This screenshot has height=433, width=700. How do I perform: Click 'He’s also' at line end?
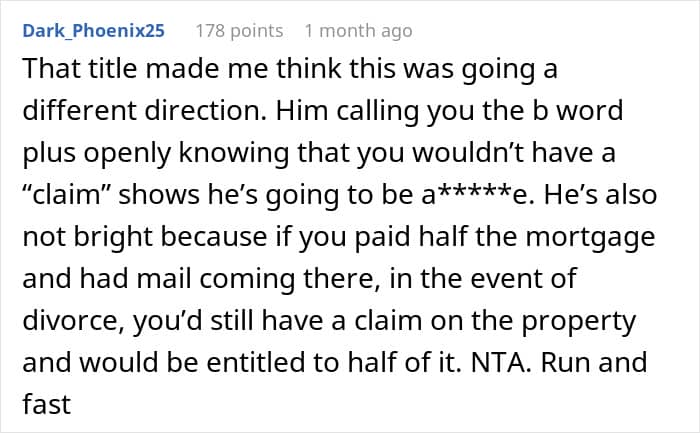pos(600,195)
